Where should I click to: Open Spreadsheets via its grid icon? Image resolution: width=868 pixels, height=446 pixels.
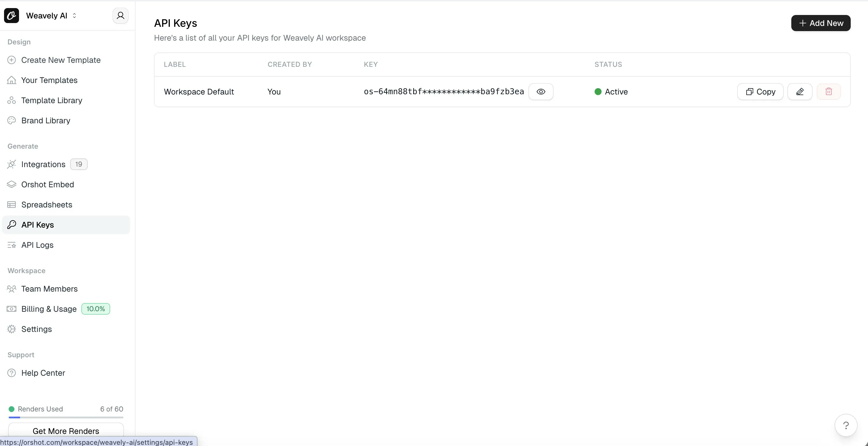[x=12, y=205]
